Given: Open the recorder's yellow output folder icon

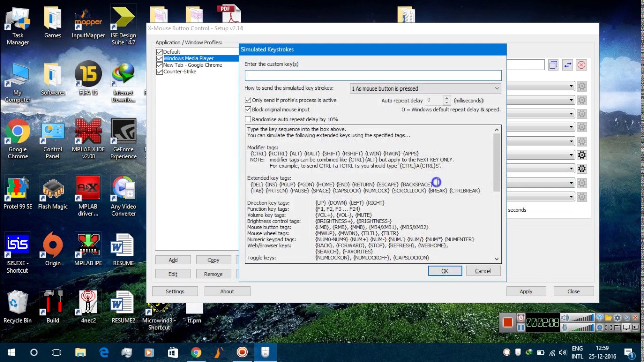Looking at the screenshot, I should coord(608,318).
